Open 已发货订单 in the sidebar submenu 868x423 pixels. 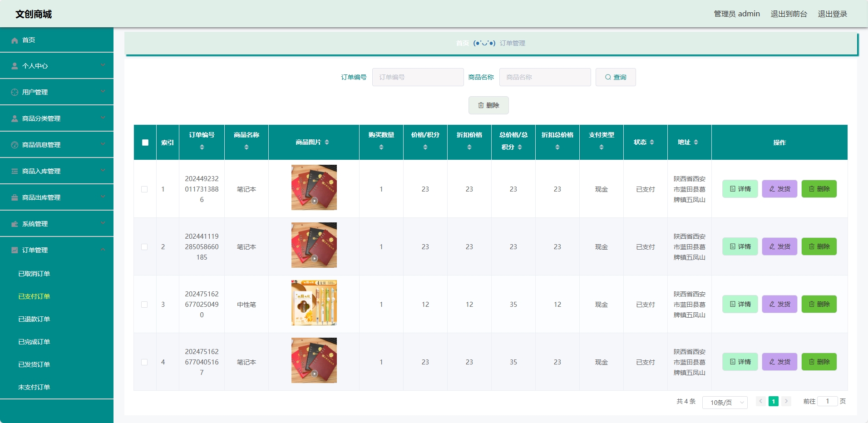(x=34, y=364)
